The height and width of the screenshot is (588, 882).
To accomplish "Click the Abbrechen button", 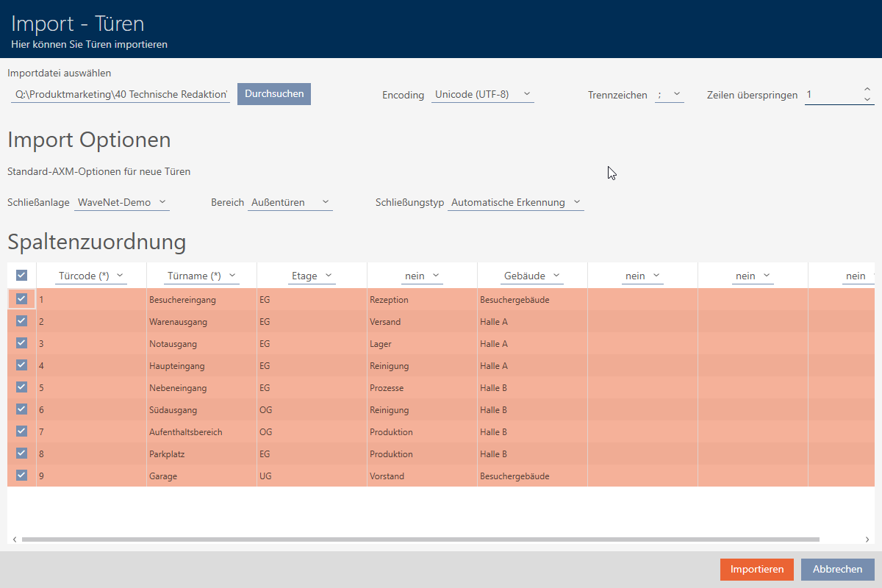I will [x=837, y=569].
